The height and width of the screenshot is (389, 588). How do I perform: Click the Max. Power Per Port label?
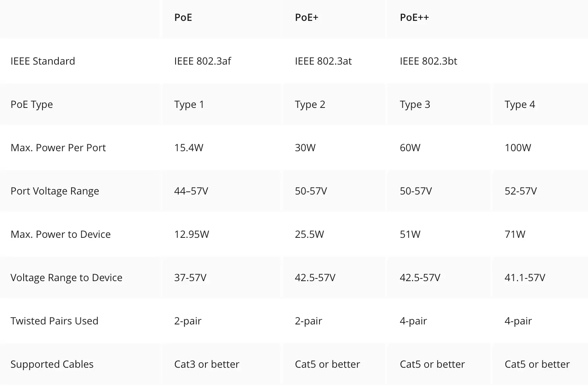[58, 148]
